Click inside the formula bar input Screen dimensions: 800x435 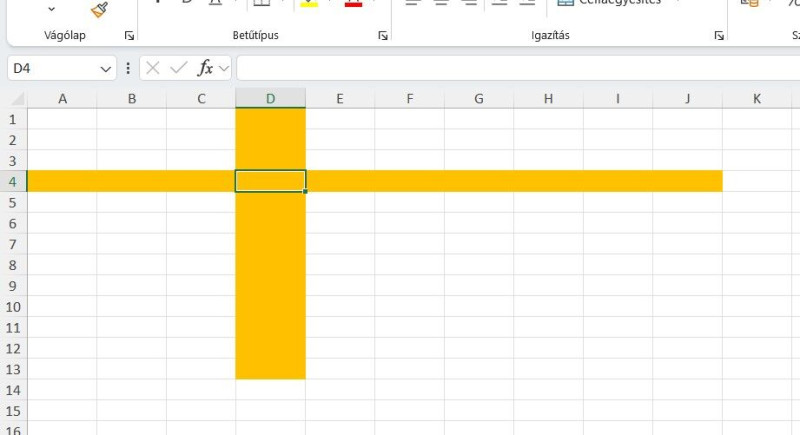point(518,68)
